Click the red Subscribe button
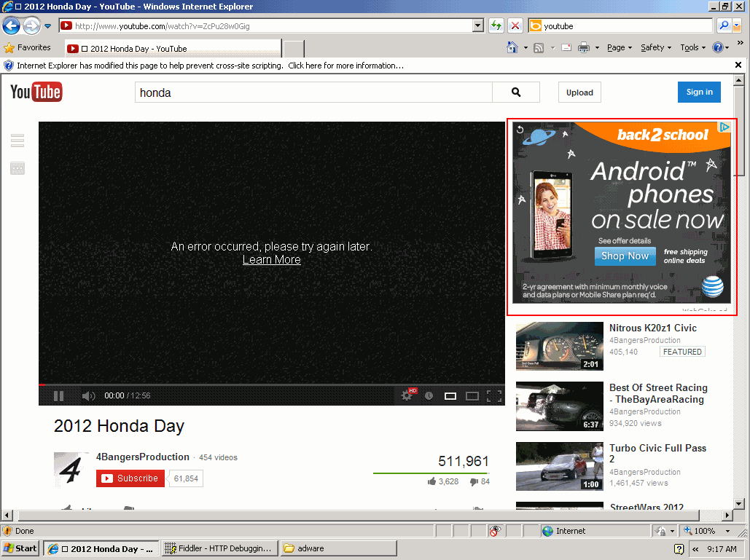 click(x=130, y=478)
